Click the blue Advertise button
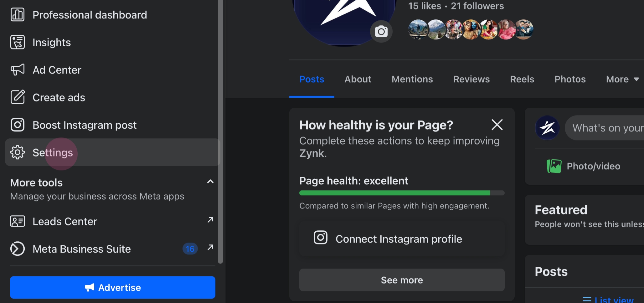The image size is (644, 303). click(x=113, y=287)
